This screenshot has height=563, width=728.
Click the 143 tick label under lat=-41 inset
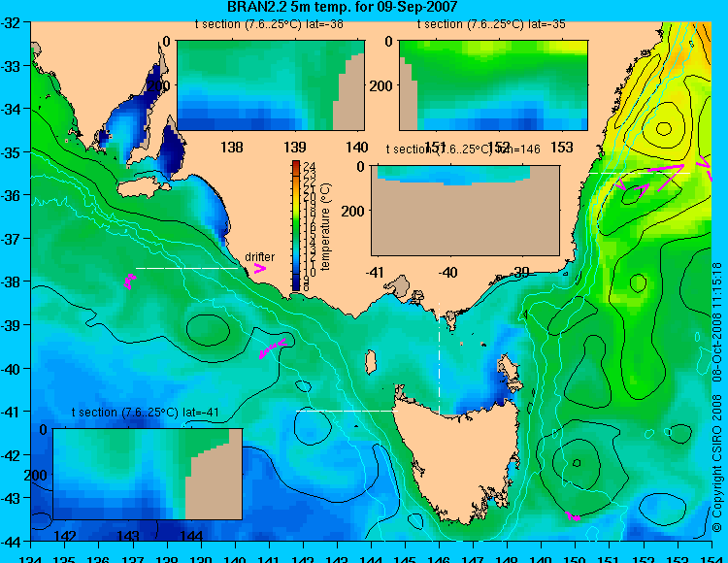click(x=128, y=536)
